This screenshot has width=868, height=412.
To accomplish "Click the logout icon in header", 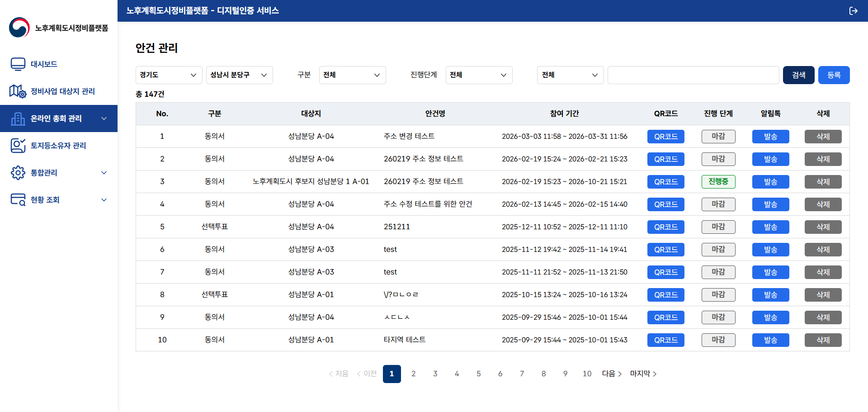I will point(853,11).
